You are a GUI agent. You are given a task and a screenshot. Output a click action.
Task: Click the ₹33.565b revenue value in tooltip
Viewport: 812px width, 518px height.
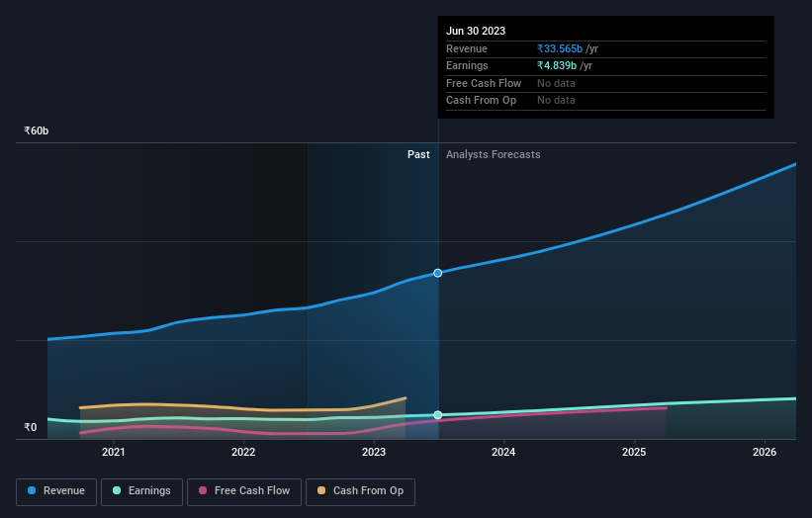560,48
